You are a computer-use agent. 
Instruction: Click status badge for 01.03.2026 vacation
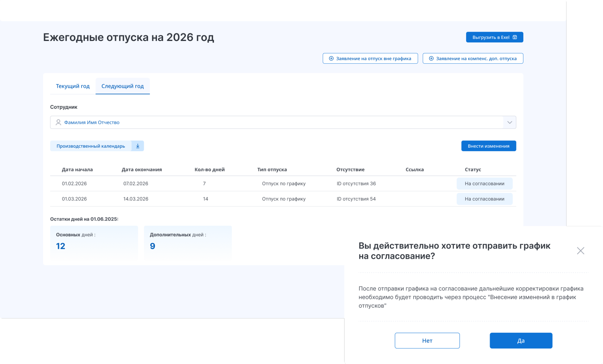click(484, 199)
